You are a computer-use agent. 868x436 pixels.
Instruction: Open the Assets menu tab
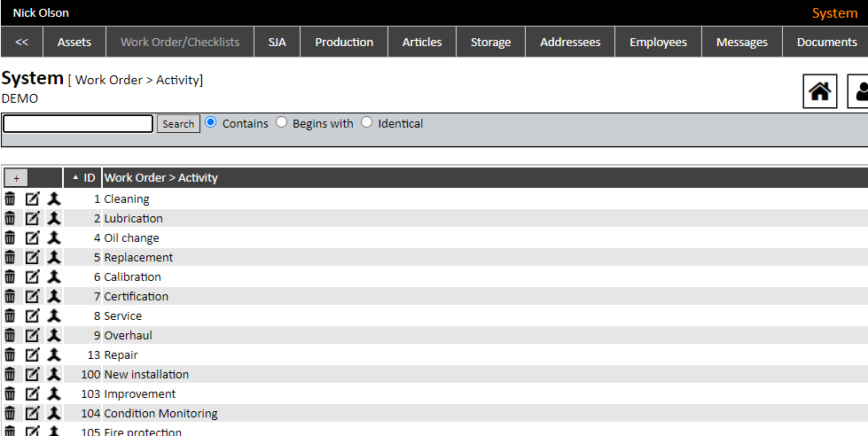[74, 43]
